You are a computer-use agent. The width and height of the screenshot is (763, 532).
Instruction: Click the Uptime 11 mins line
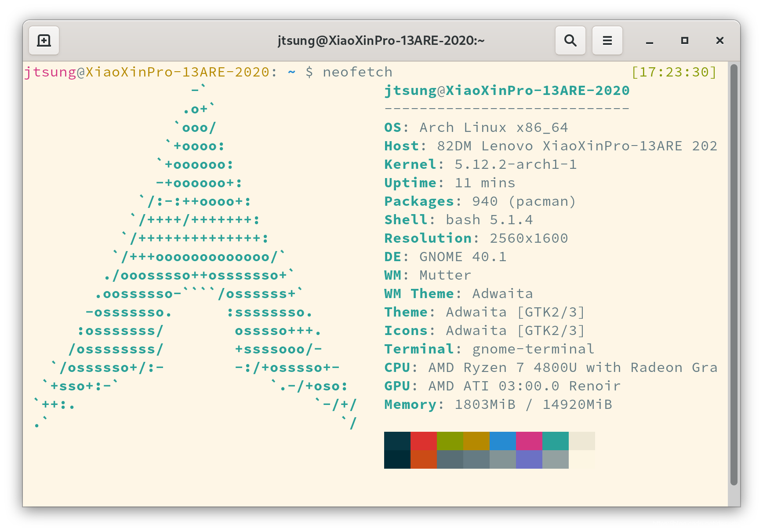click(x=450, y=183)
